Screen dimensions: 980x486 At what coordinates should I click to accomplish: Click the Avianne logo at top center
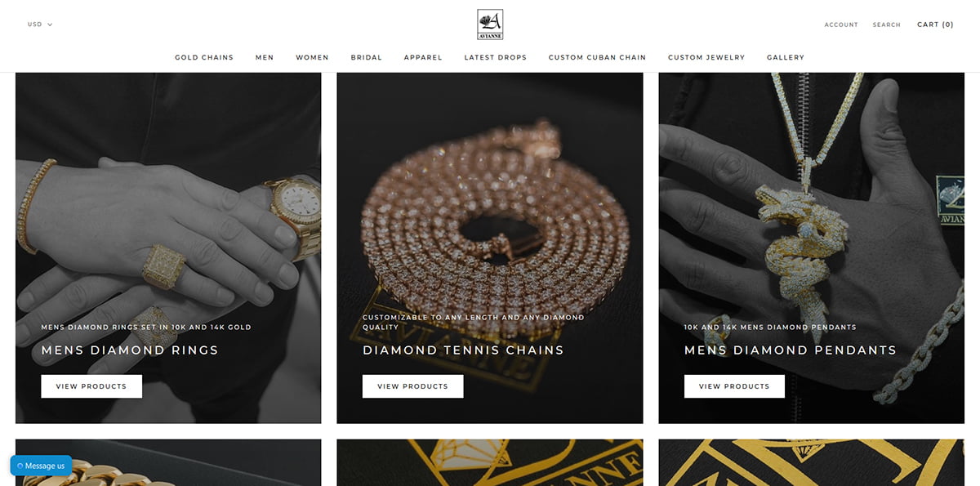click(x=490, y=25)
